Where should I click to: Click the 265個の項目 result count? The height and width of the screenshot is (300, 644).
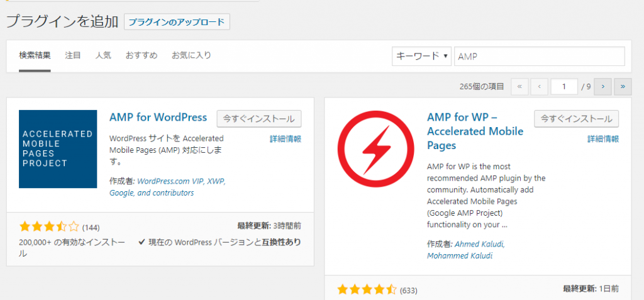482,87
